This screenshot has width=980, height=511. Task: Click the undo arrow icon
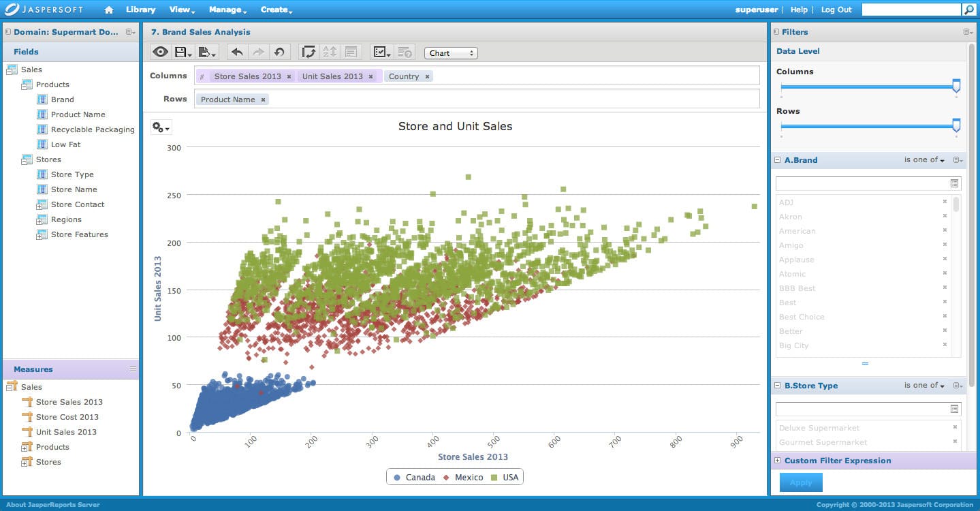click(x=237, y=52)
